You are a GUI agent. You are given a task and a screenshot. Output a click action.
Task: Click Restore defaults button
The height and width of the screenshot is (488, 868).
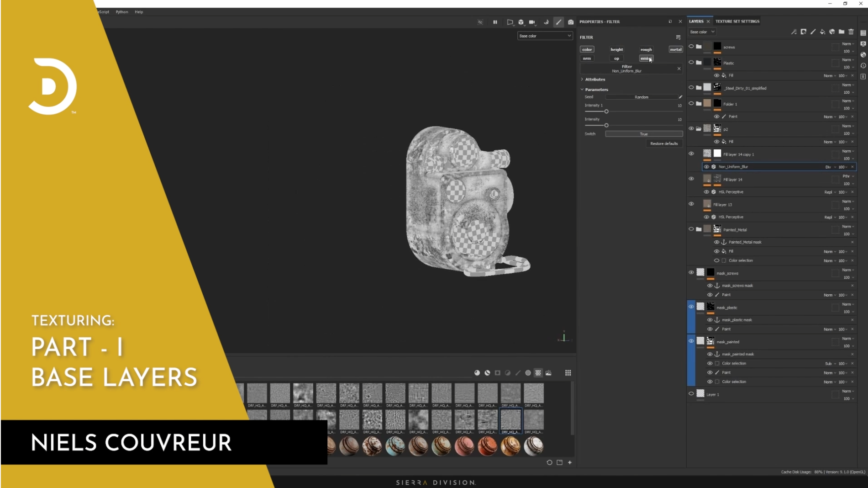pos(664,143)
